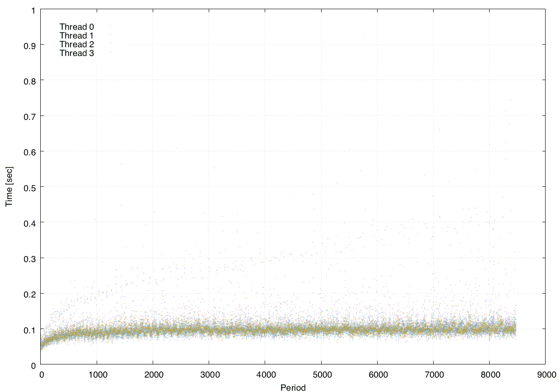The height and width of the screenshot is (392, 560).
Task: Click the 0.1 y-axis tick label
Action: tap(29, 329)
